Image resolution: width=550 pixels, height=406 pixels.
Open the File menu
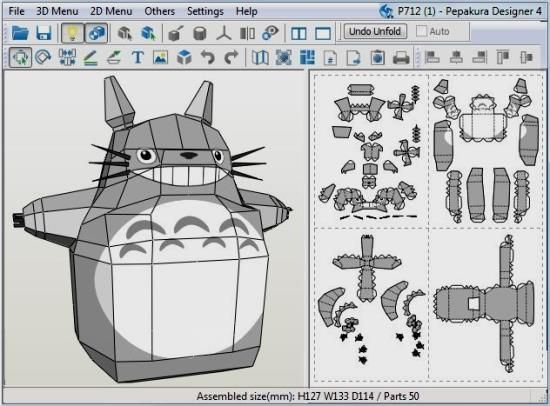(x=16, y=11)
